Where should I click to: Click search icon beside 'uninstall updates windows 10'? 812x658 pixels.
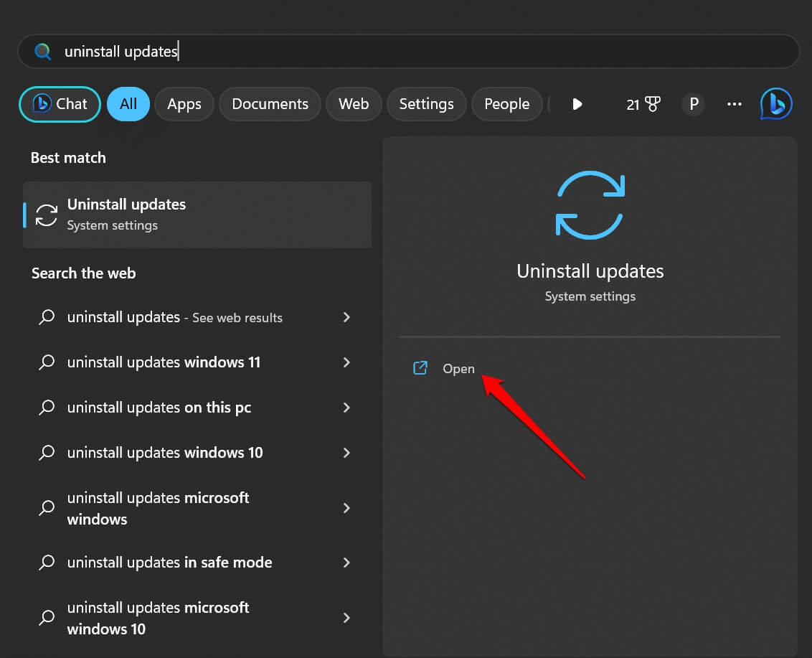[x=47, y=452]
